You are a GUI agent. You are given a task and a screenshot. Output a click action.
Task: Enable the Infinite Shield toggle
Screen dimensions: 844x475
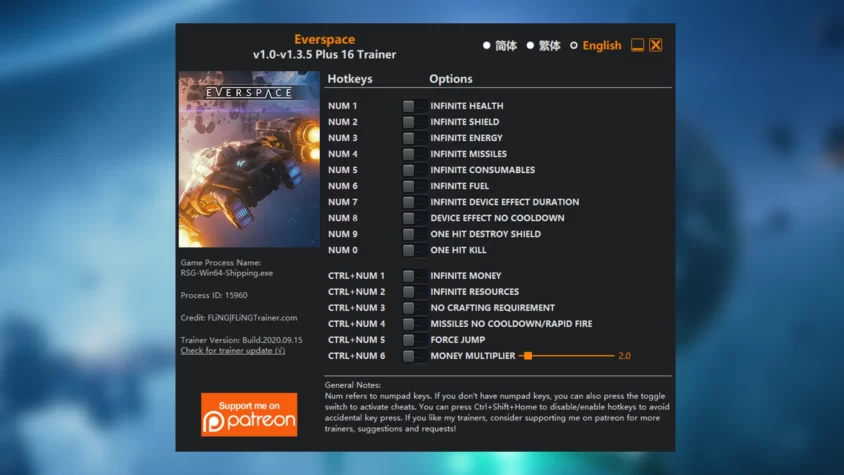(x=414, y=122)
